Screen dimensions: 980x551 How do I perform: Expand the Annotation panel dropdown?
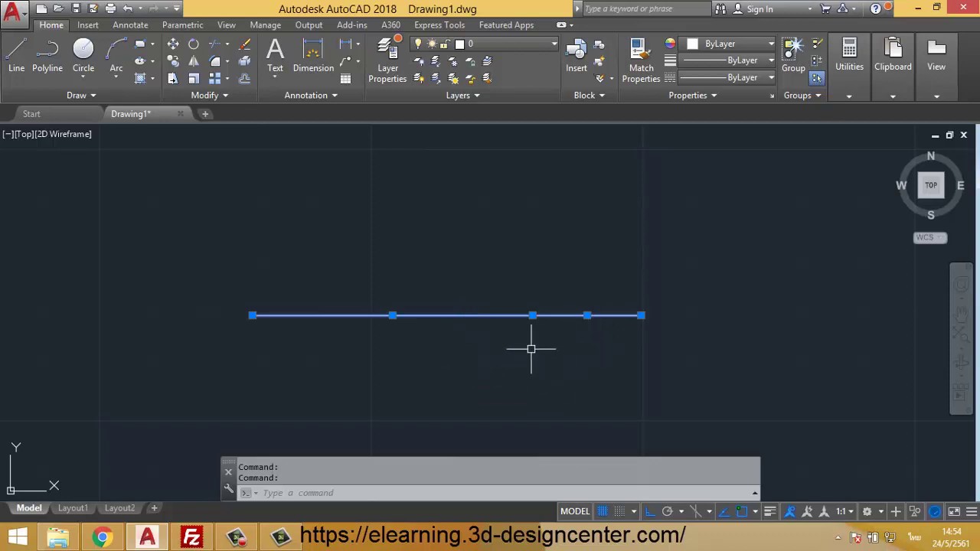pyautogui.click(x=311, y=96)
